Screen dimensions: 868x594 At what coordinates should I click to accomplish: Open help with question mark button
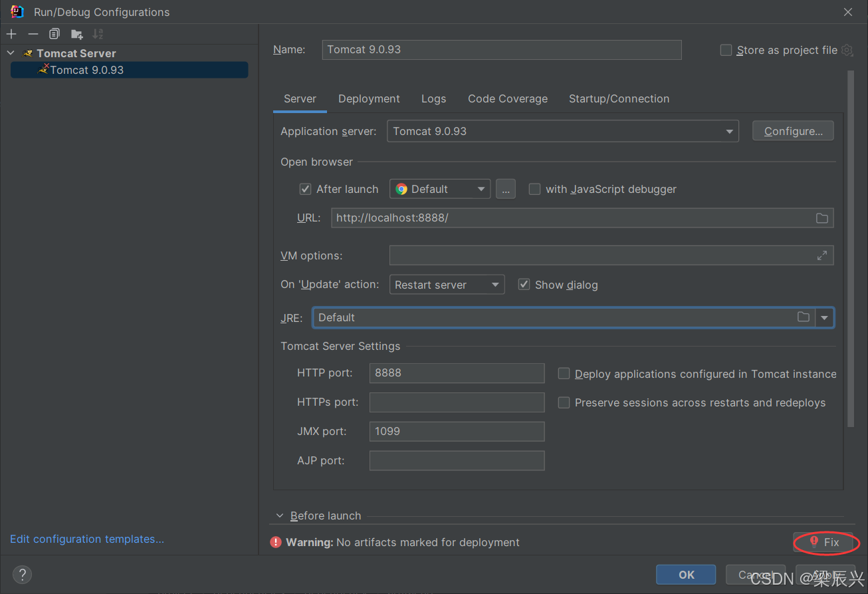22,575
